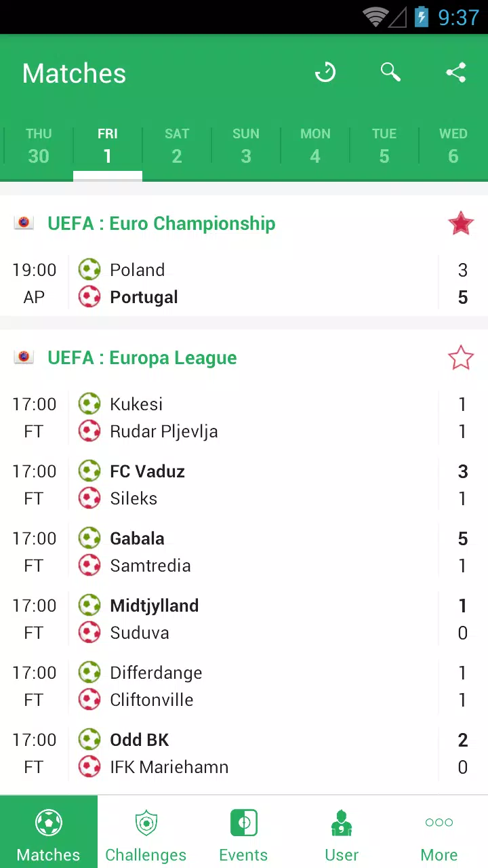Viewport: 488px width, 868px height.
Task: Tap the search magnifier icon
Action: (x=390, y=72)
